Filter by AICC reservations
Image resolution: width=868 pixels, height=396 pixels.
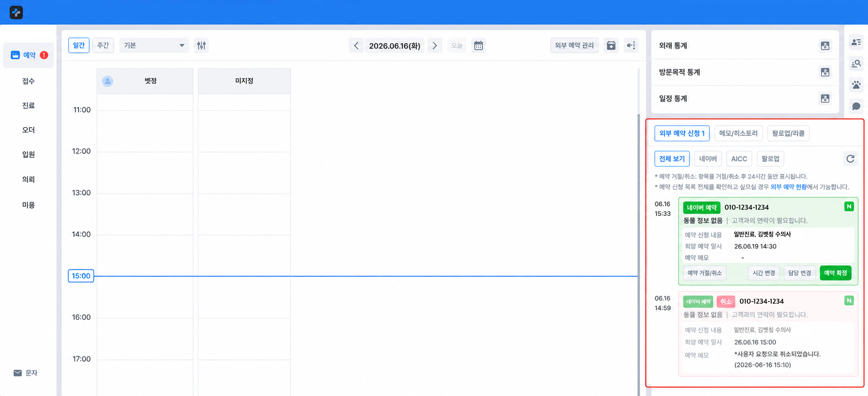tap(739, 159)
